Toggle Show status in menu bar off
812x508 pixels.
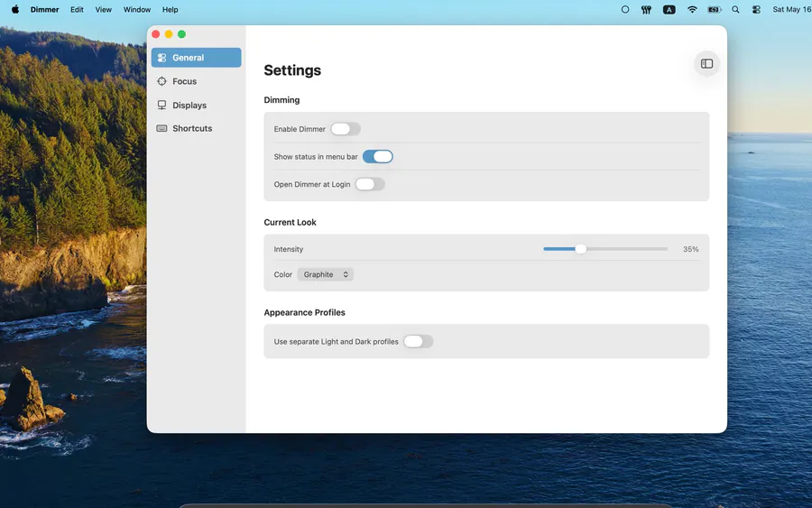point(377,156)
